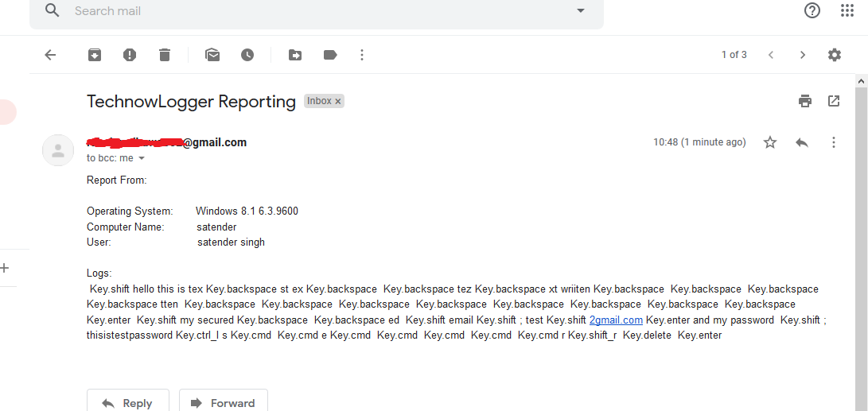Report this email as spam
868x411 pixels.
130,55
